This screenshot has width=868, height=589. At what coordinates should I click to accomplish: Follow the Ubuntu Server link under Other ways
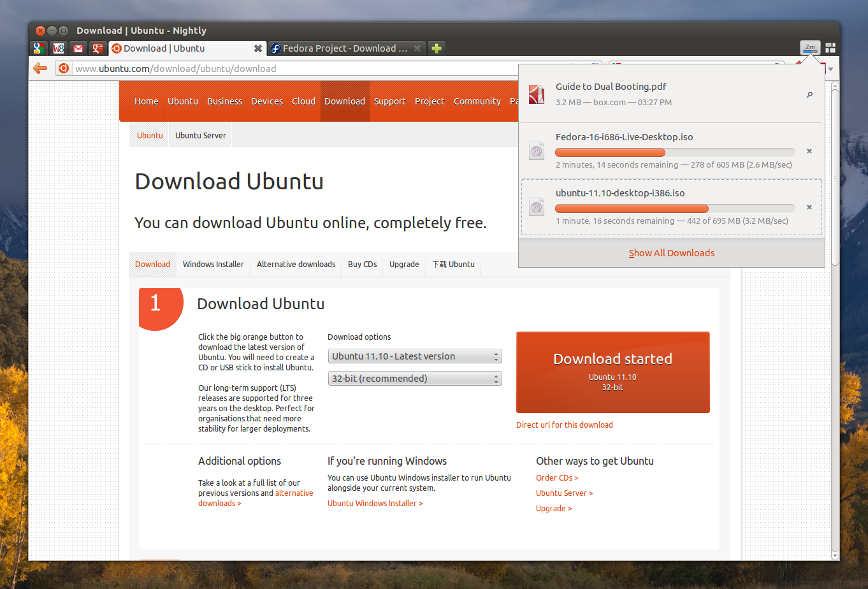coord(564,493)
